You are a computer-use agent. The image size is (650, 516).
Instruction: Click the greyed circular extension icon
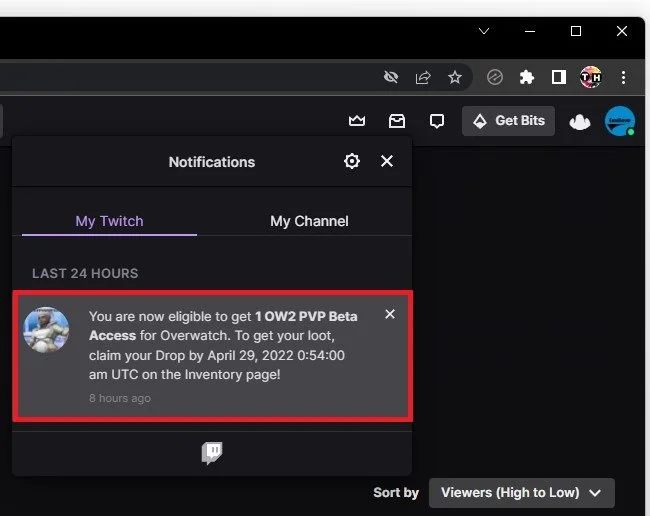(x=495, y=77)
